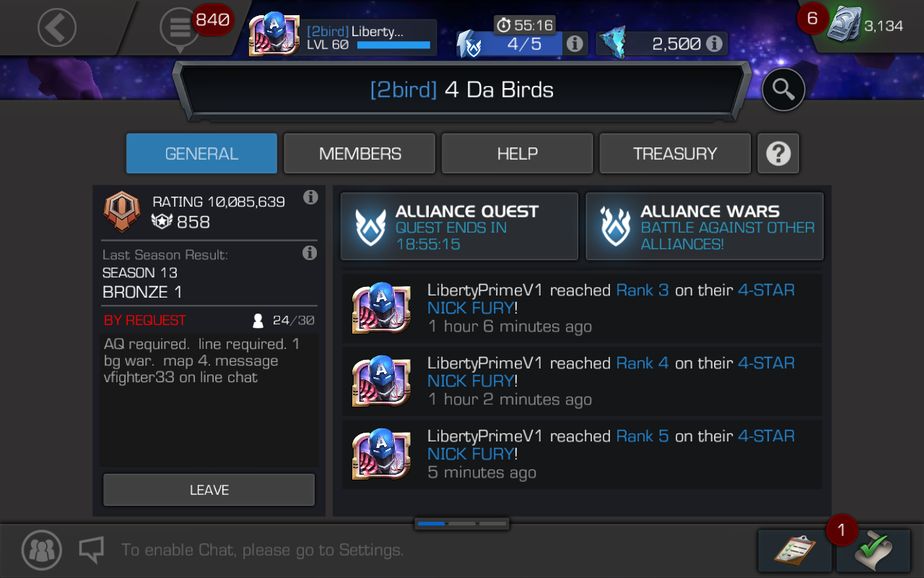The width and height of the screenshot is (924, 578).
Task: Tap the LibertyPrimeV1 profile avatar at top
Action: (x=274, y=35)
